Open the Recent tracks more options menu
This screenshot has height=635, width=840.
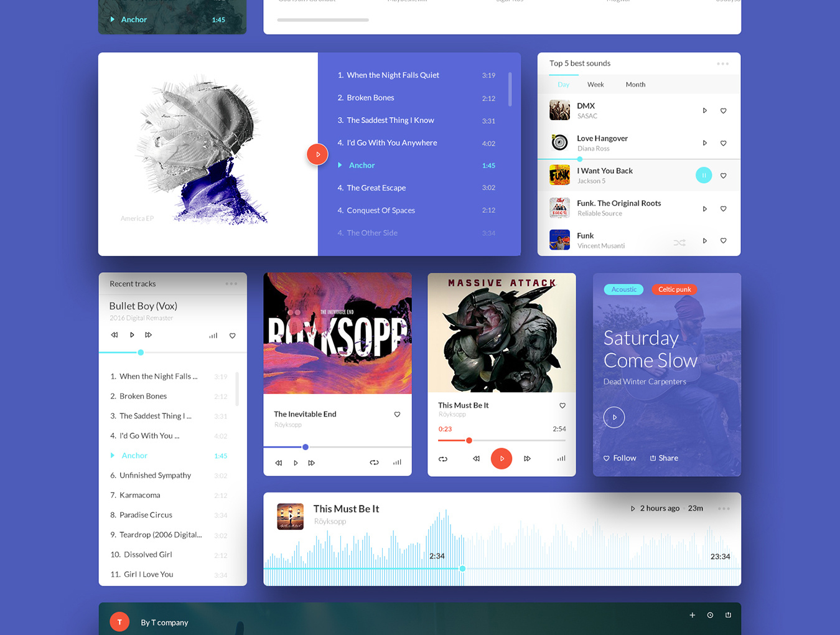pos(231,284)
